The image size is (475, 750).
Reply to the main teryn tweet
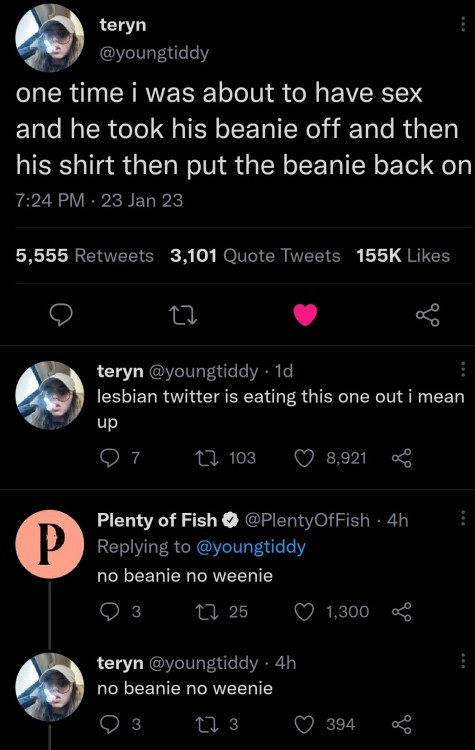62,315
